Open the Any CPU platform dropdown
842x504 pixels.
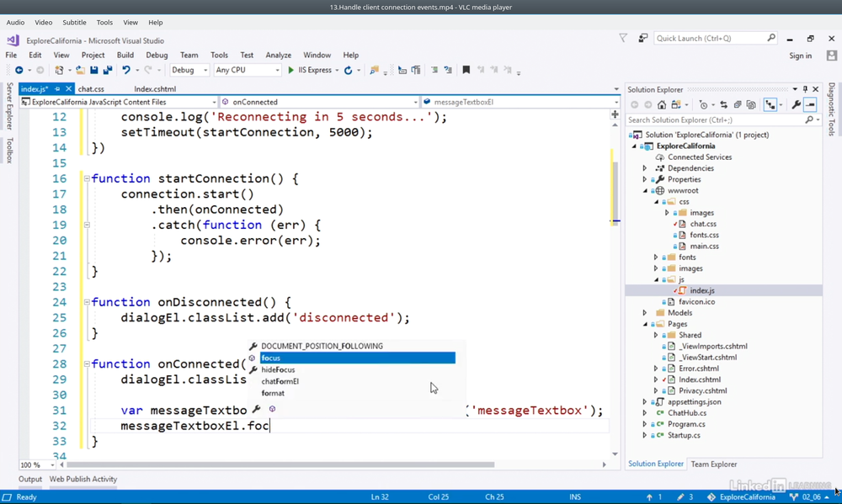247,71
